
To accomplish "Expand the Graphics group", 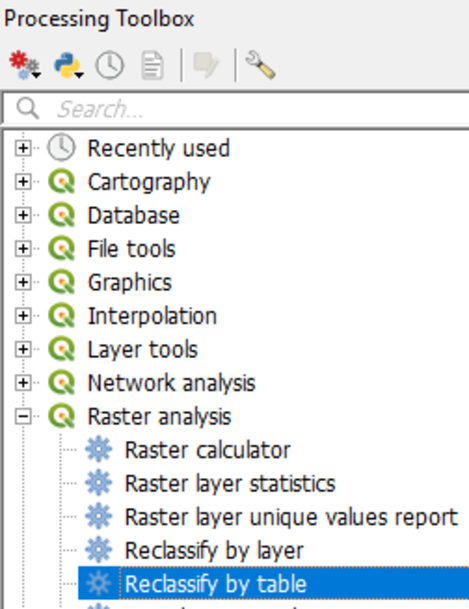I will click(x=23, y=282).
